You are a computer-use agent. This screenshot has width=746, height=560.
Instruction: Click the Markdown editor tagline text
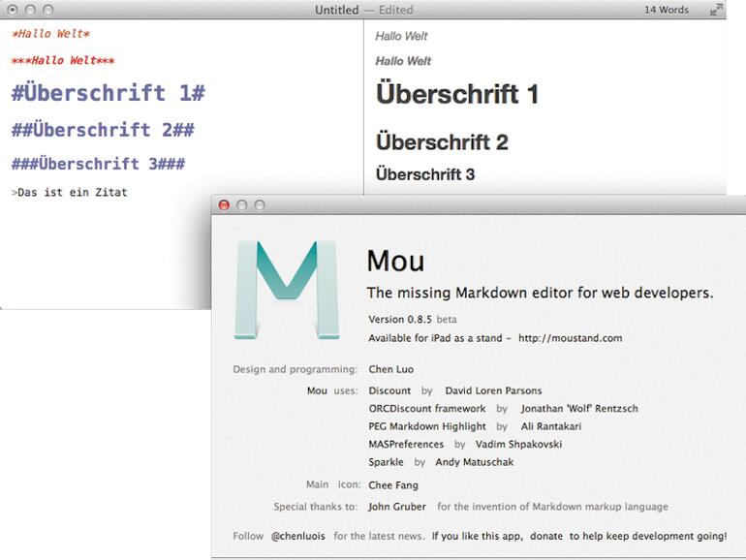(x=540, y=293)
